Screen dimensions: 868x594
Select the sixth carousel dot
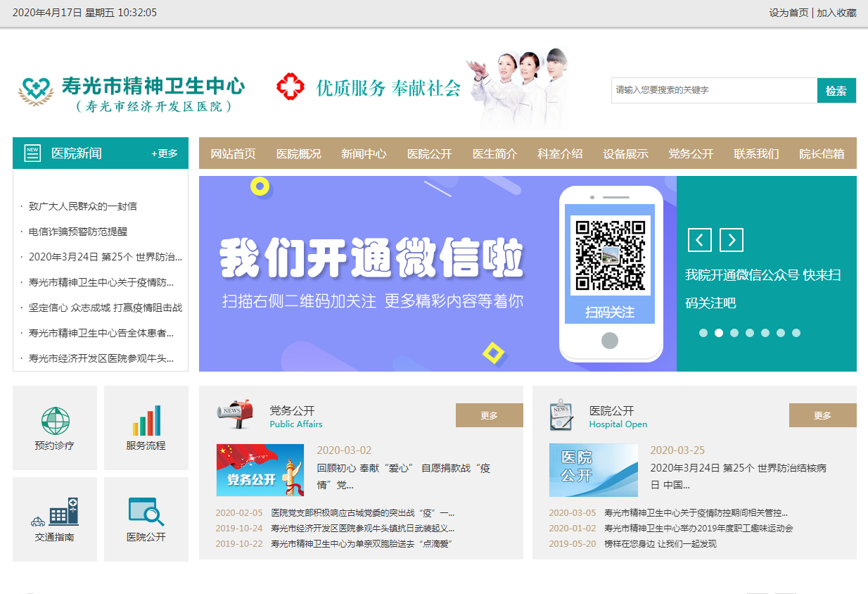pyautogui.click(x=781, y=333)
